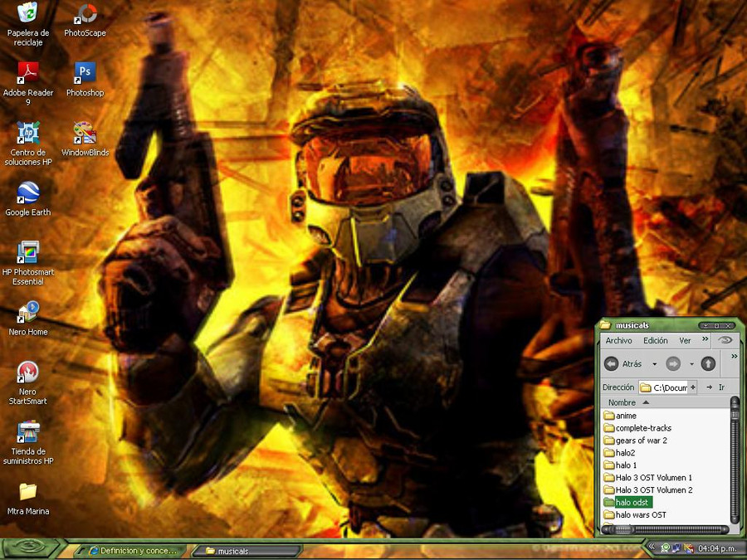
Task: Select the anime folder
Action: pyautogui.click(x=620, y=416)
